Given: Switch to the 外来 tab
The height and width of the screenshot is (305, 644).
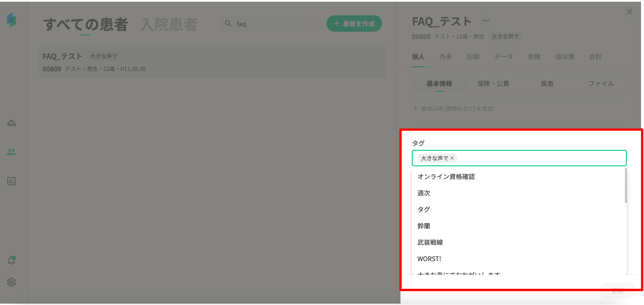Looking at the screenshot, I should (446, 57).
